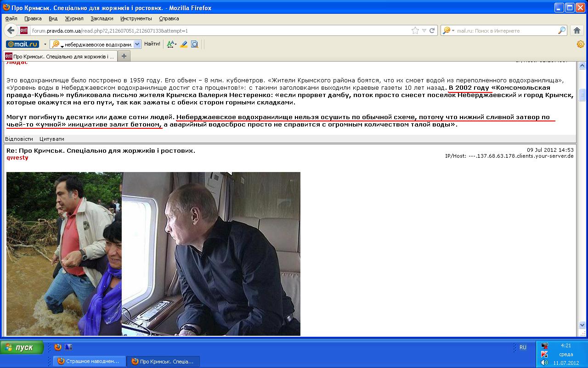
Task: Switch to the Страшное наводнен... taskbar window
Action: (x=90, y=361)
